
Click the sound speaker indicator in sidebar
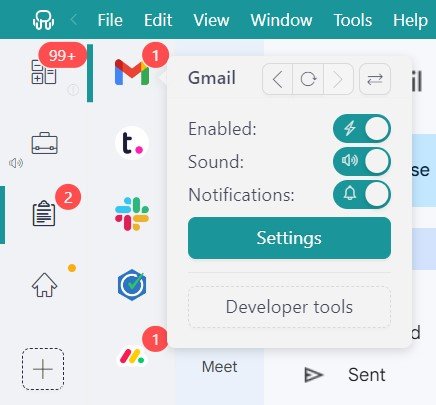(16, 163)
